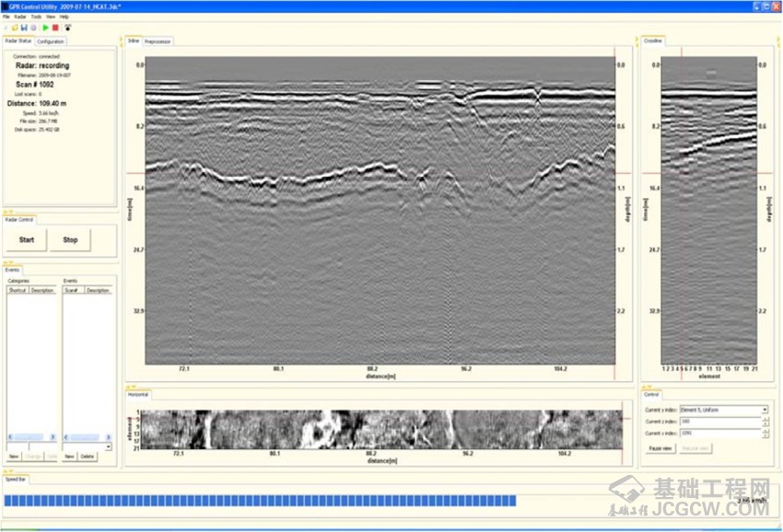Viewport: 783px width, 532px height.
Task: Click the Start radar button
Action: [x=27, y=240]
